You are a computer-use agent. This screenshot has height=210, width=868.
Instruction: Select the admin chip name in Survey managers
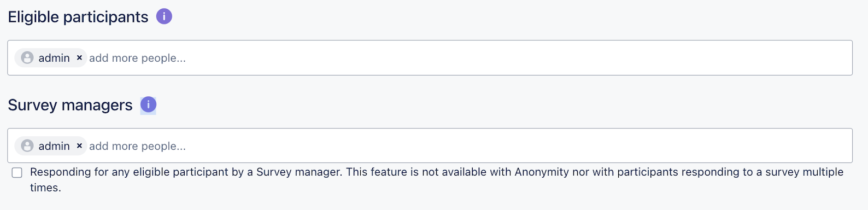pos(54,145)
